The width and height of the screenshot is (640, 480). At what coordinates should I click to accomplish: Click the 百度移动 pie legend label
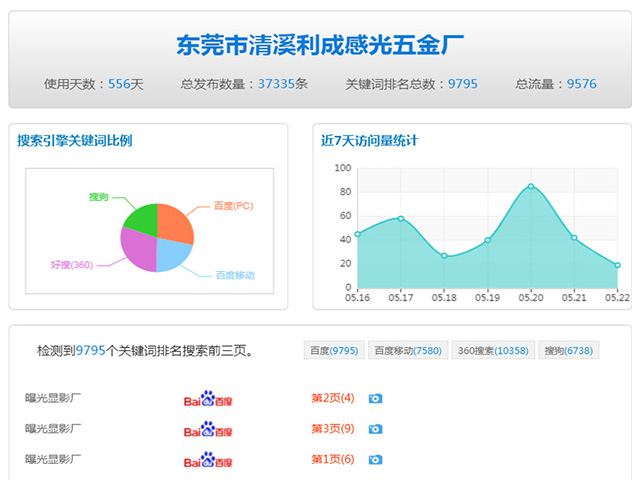pyautogui.click(x=235, y=276)
